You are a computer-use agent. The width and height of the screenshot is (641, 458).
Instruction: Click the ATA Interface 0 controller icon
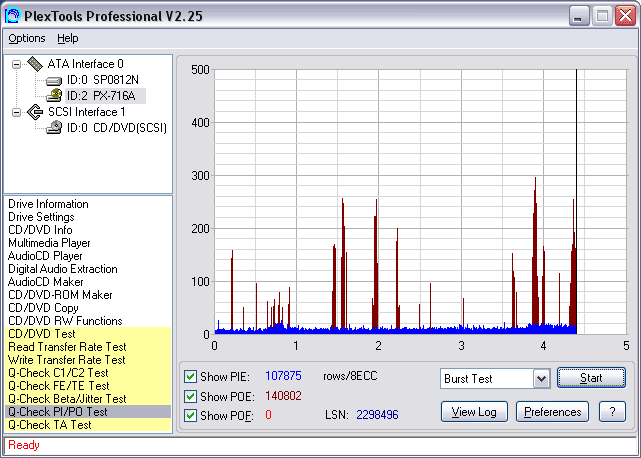click(x=35, y=64)
